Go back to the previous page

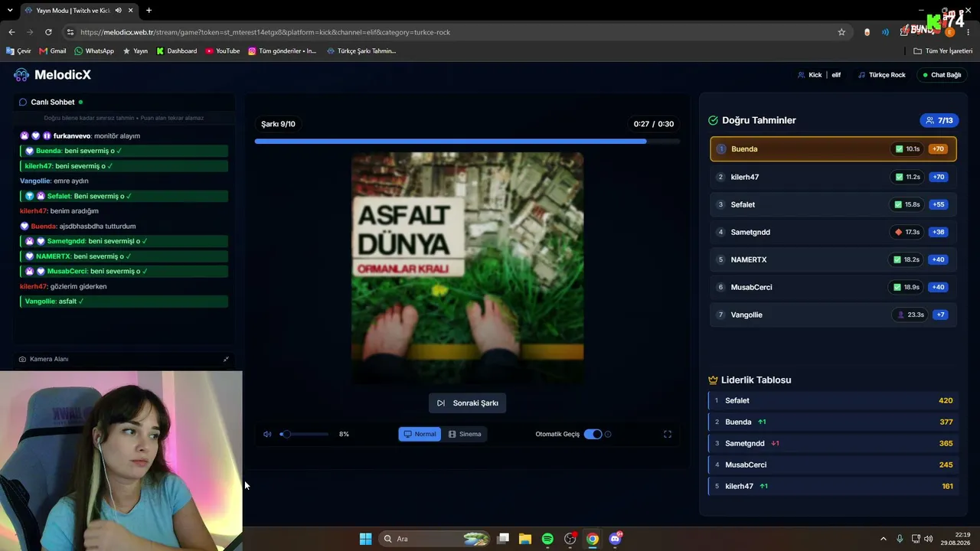tap(11, 32)
